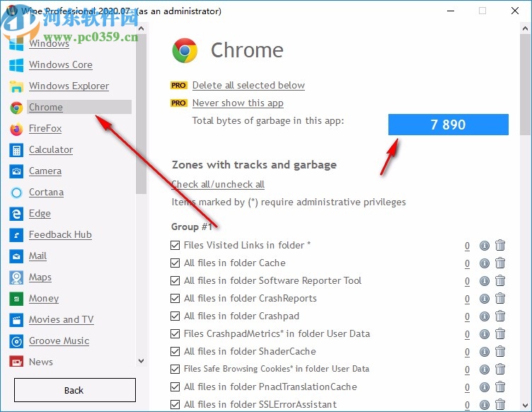Click the Chrome icon in sidebar

point(16,108)
